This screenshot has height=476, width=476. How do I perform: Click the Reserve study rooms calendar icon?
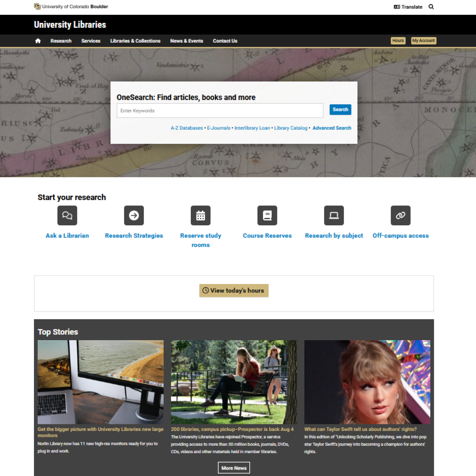point(200,215)
